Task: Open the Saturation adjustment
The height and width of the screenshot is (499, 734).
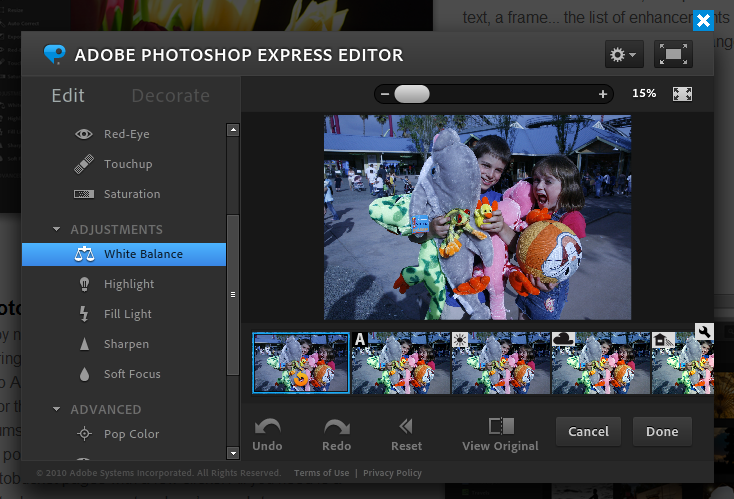Action: pyautogui.click(x=131, y=194)
